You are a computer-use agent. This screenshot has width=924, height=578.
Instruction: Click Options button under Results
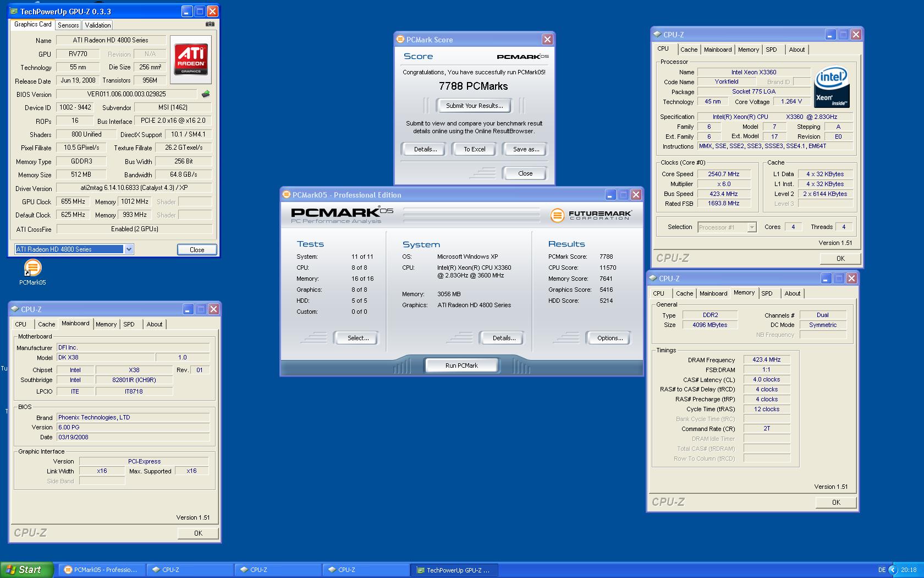click(x=610, y=338)
